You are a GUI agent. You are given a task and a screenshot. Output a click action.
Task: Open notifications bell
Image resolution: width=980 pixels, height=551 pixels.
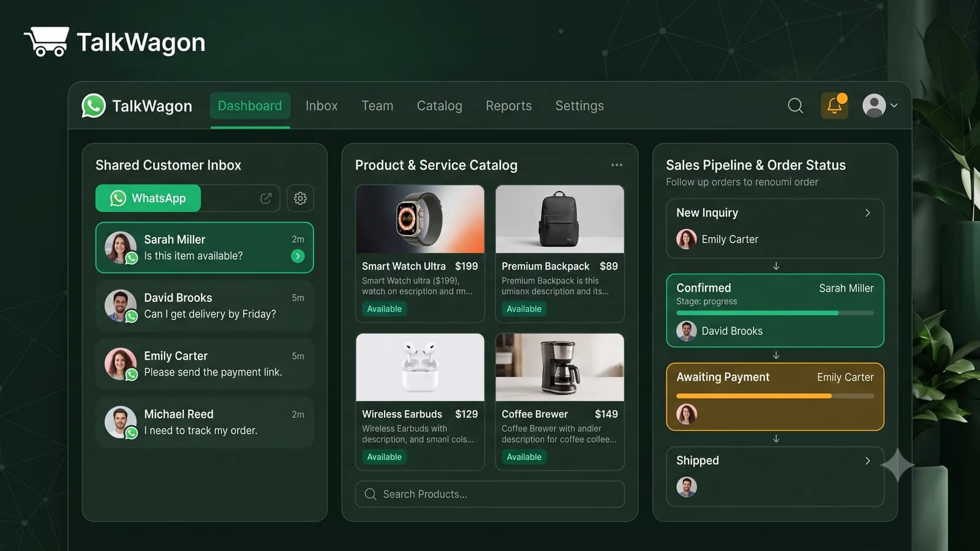834,105
